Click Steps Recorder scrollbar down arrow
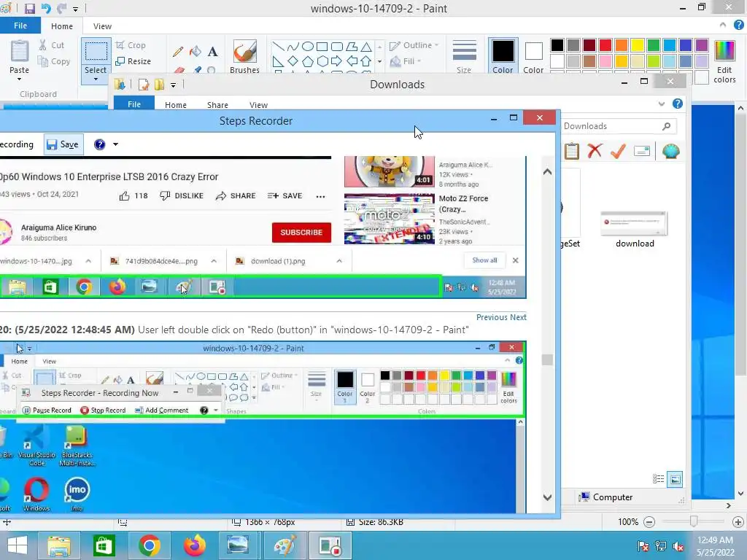 [547, 497]
